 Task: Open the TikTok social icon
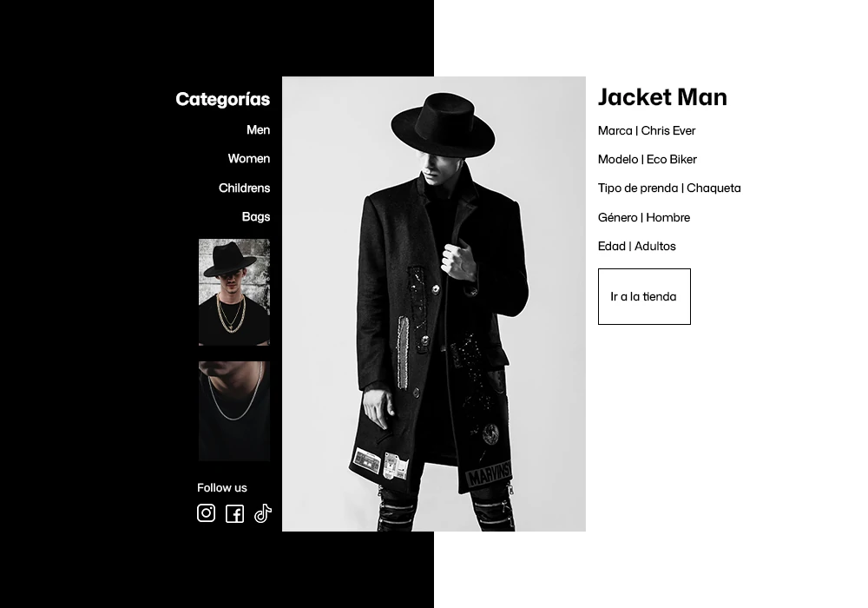point(263,513)
